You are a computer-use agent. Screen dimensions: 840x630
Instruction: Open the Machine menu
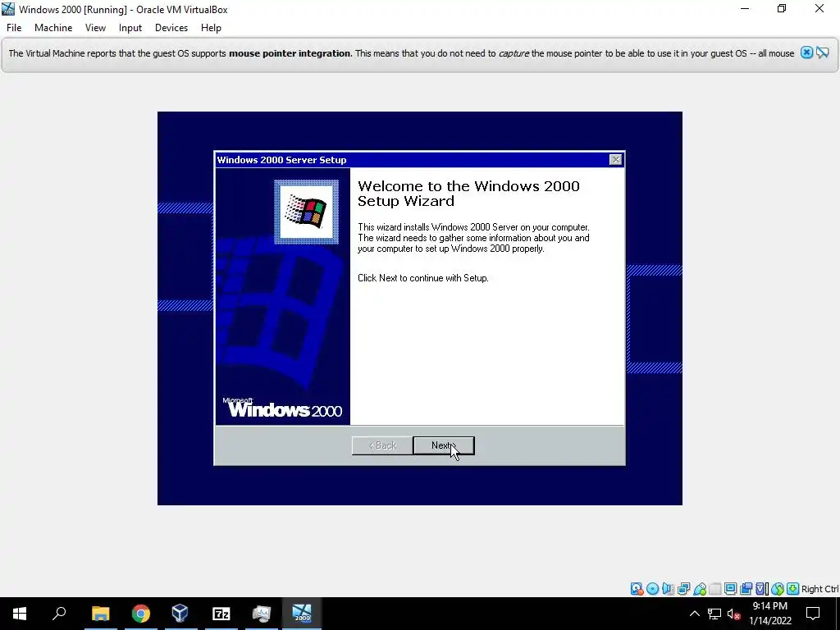tap(53, 28)
